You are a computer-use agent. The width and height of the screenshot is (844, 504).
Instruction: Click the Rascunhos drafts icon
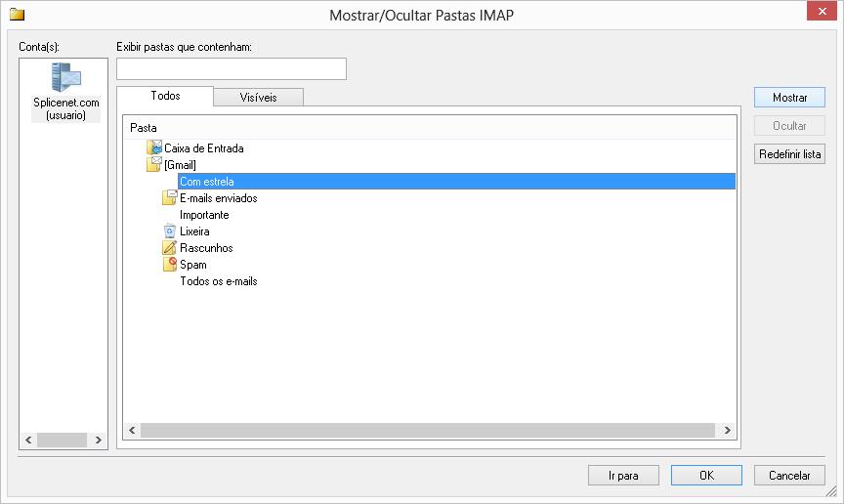click(170, 248)
